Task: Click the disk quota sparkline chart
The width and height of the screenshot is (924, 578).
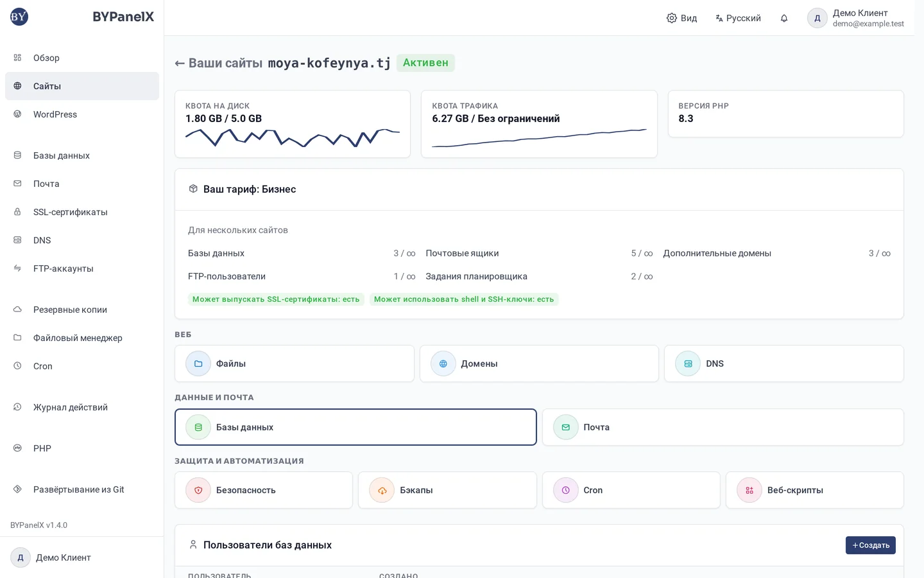Action: coord(293,137)
